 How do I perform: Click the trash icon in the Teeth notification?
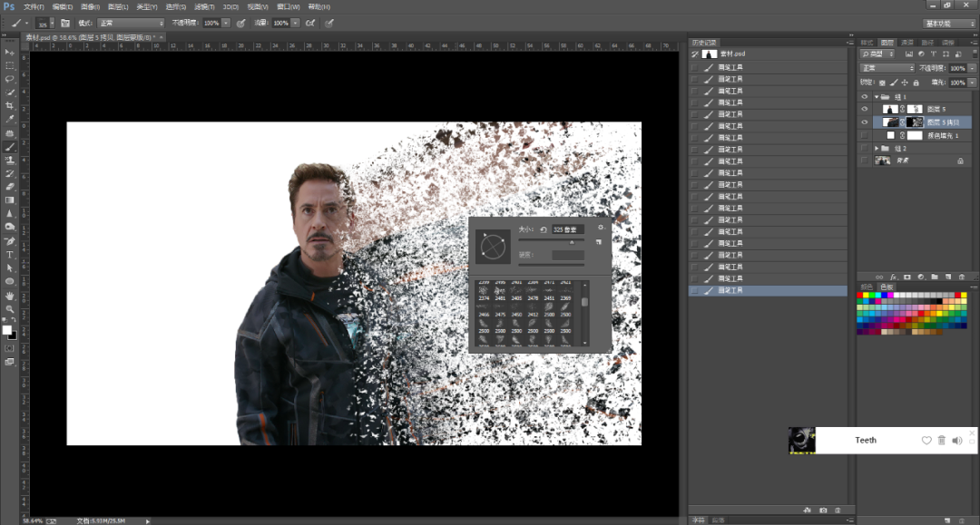(x=942, y=440)
